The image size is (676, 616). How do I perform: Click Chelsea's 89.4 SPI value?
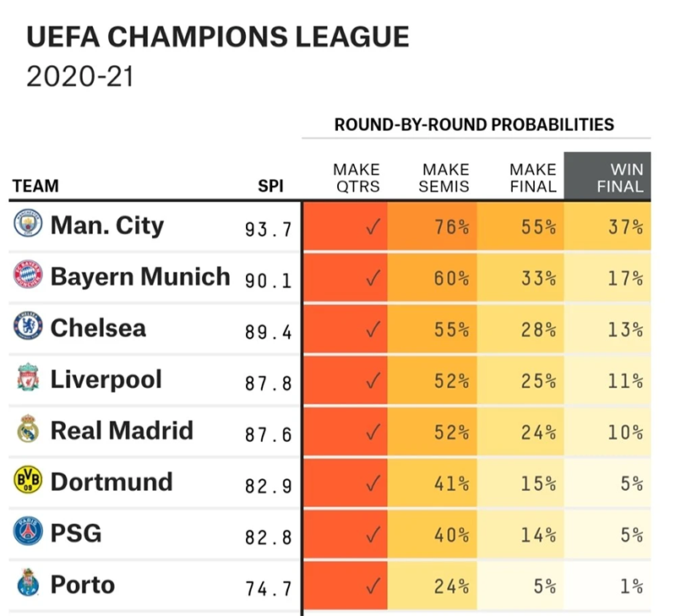(268, 332)
